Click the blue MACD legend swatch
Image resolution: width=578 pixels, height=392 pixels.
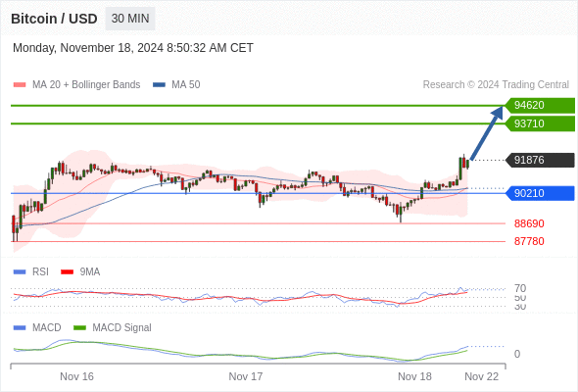coord(20,328)
